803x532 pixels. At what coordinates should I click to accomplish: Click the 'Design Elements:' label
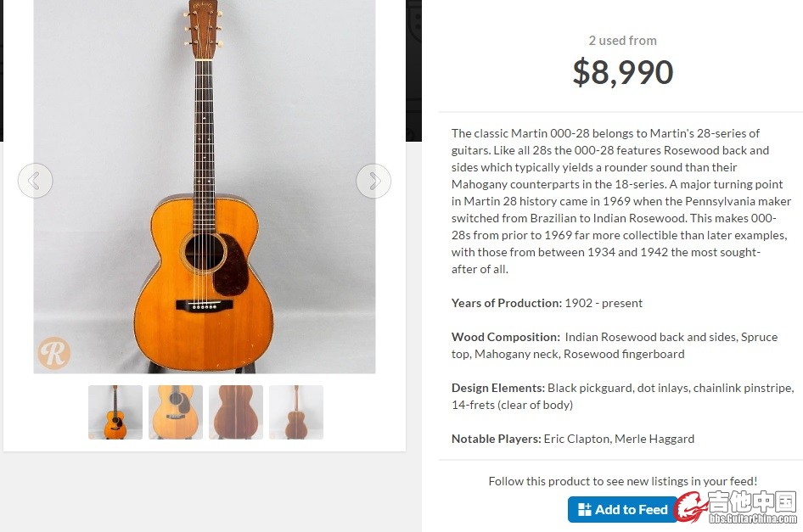point(497,388)
